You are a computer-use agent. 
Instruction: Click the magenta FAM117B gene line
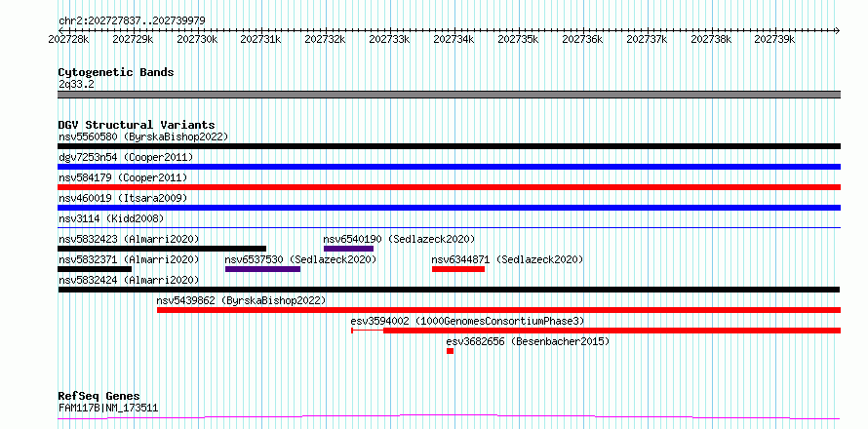(x=449, y=417)
